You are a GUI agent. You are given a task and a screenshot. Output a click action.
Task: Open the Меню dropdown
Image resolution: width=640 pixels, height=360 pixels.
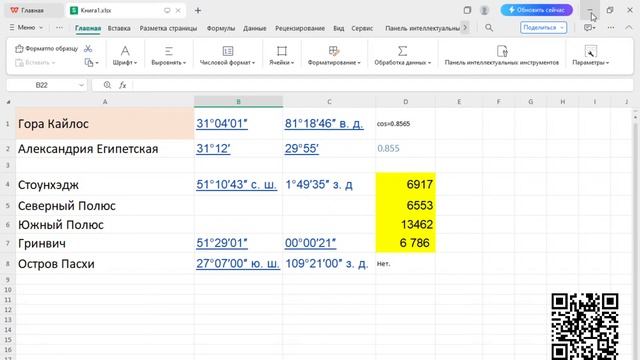click(x=26, y=28)
